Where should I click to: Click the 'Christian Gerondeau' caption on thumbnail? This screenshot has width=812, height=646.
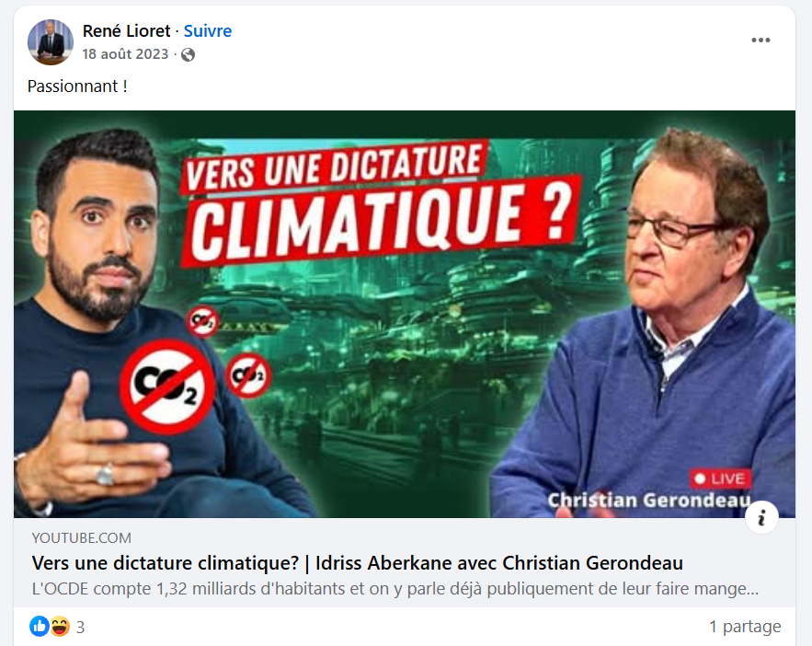pyautogui.click(x=649, y=501)
